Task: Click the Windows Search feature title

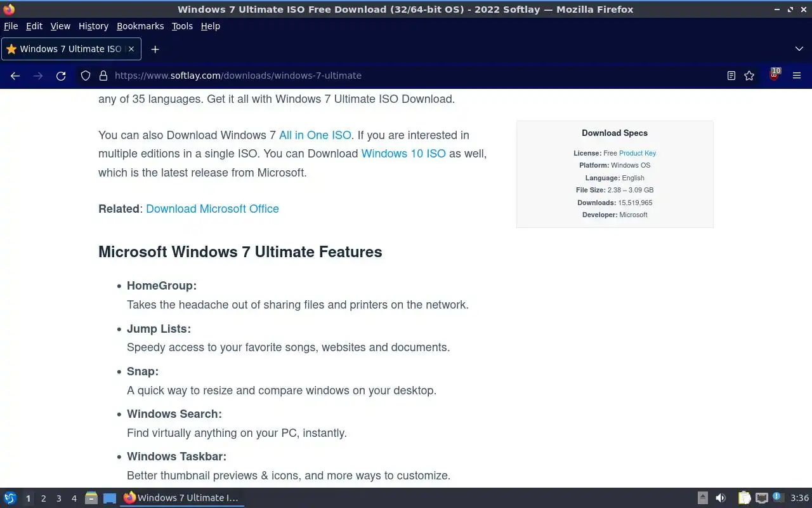Action: click(174, 414)
